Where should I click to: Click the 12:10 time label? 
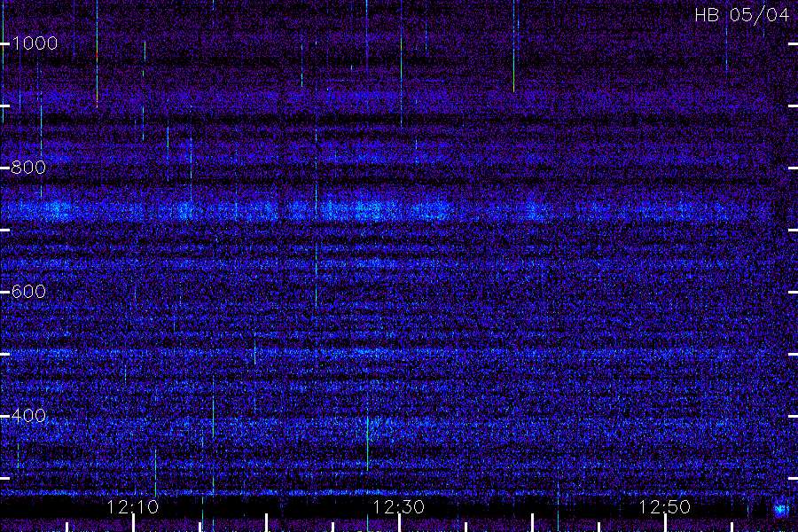(x=133, y=507)
